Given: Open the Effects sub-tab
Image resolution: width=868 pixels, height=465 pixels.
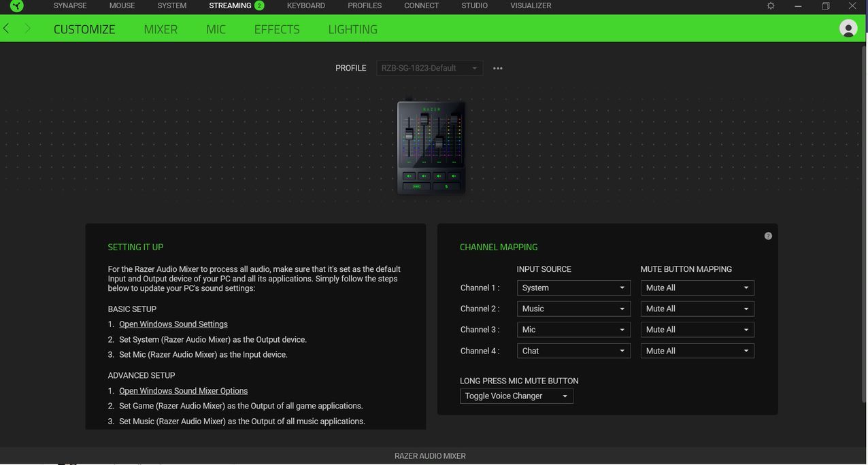Looking at the screenshot, I should [277, 29].
